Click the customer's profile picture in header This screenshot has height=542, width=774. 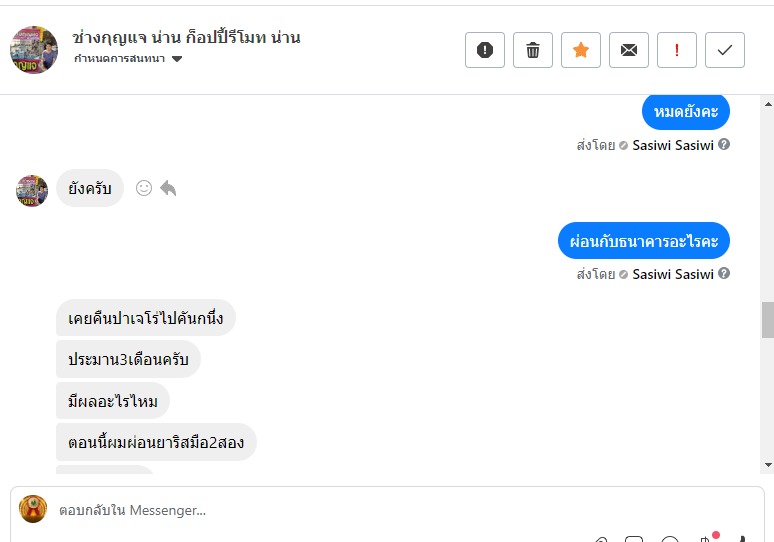pos(34,49)
